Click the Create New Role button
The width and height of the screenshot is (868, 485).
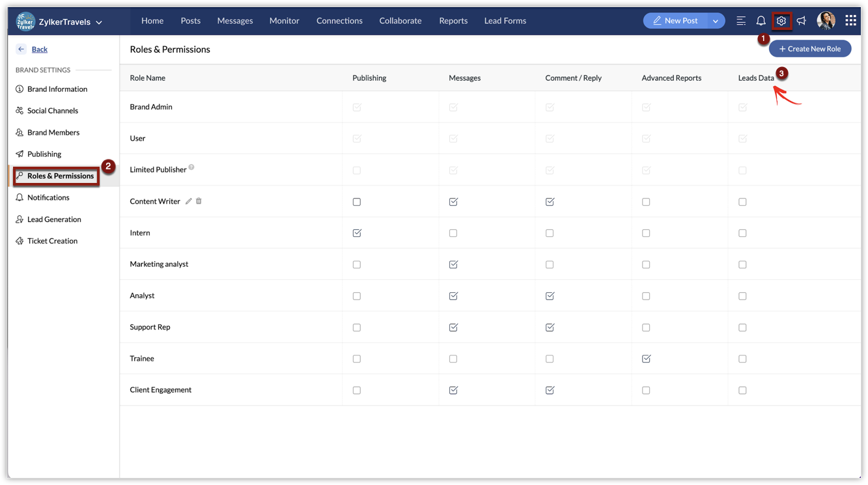[810, 49]
